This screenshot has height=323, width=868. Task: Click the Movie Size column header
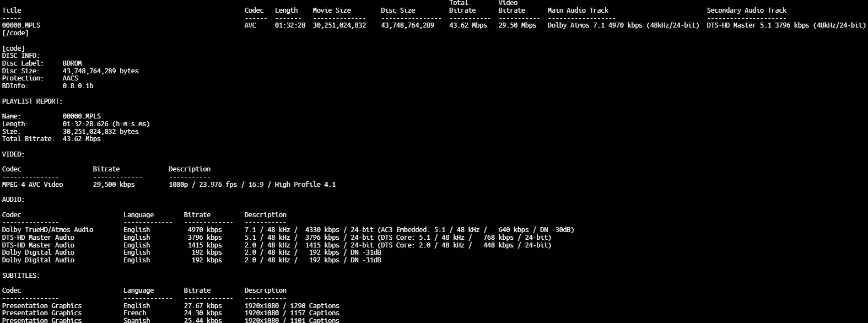pyautogui.click(x=331, y=10)
